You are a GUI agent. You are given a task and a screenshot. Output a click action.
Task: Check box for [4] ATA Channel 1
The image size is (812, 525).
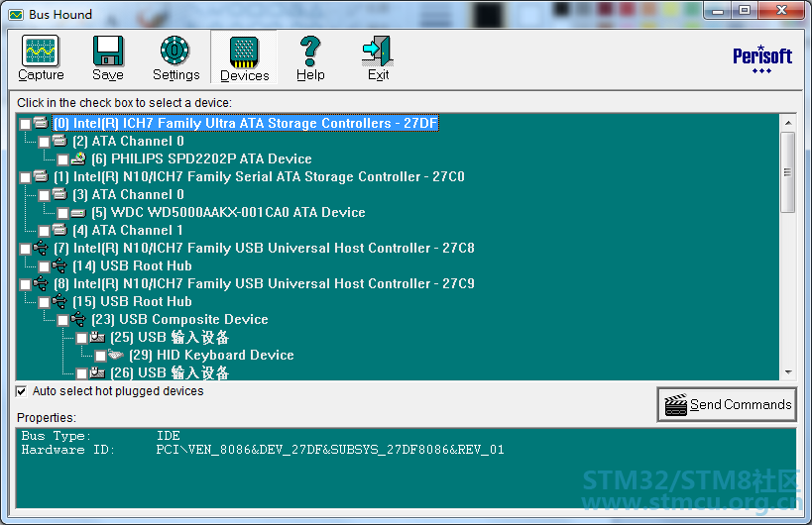[44, 231]
